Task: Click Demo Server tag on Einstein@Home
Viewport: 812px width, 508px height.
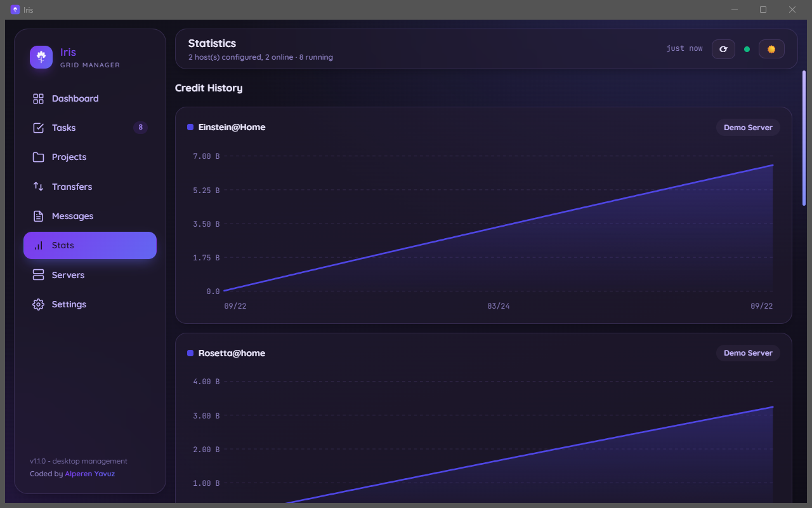Action: click(x=748, y=127)
